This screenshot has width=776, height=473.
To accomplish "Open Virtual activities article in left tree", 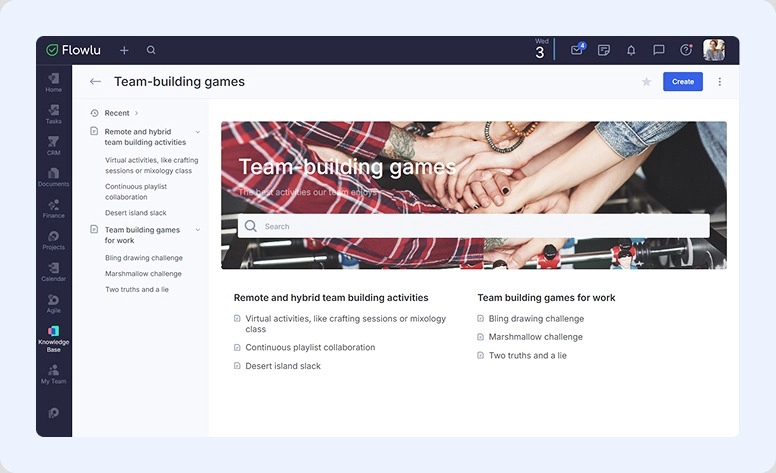I will (151, 165).
